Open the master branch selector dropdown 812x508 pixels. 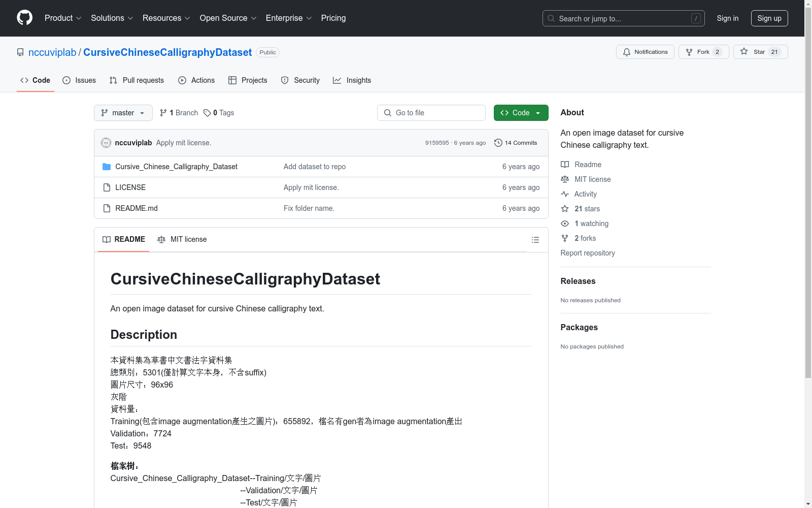(123, 113)
